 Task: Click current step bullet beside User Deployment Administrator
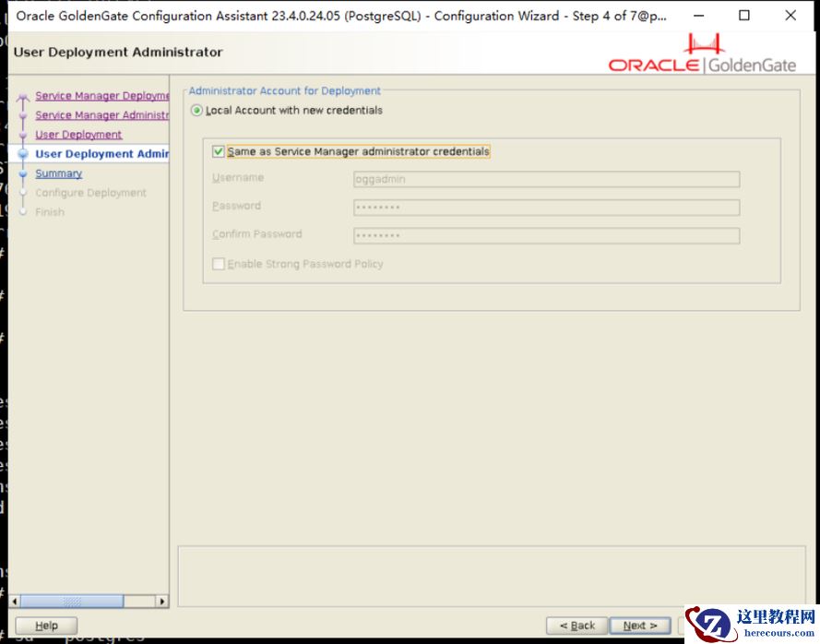pyautogui.click(x=23, y=154)
